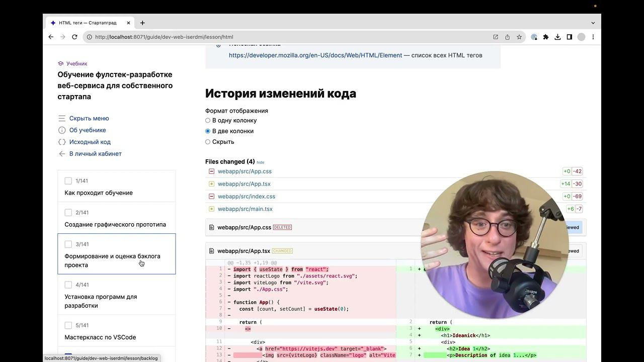The image size is (644, 362).
Task: Click the Об учебнике info icon
Action: pos(62,130)
